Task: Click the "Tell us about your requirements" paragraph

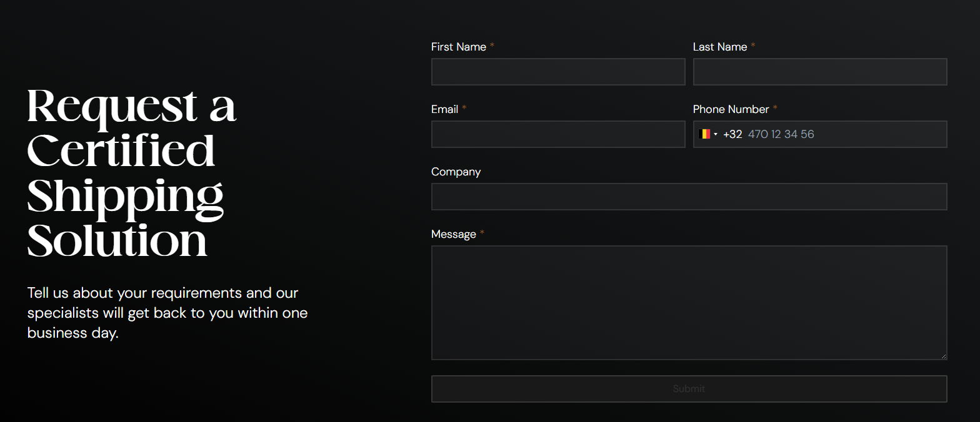Action: tap(167, 313)
